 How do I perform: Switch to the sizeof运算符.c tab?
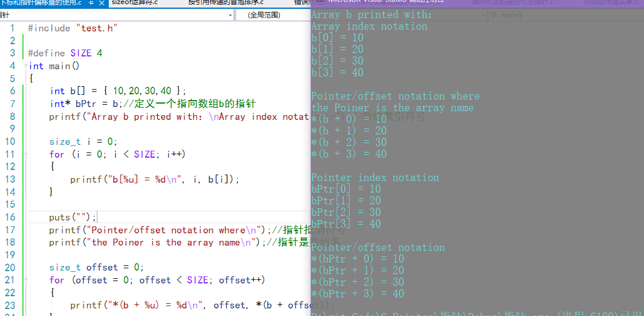(x=134, y=3)
